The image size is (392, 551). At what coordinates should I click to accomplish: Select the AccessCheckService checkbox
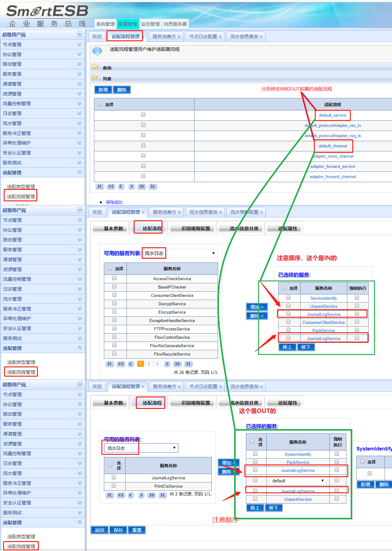click(114, 278)
